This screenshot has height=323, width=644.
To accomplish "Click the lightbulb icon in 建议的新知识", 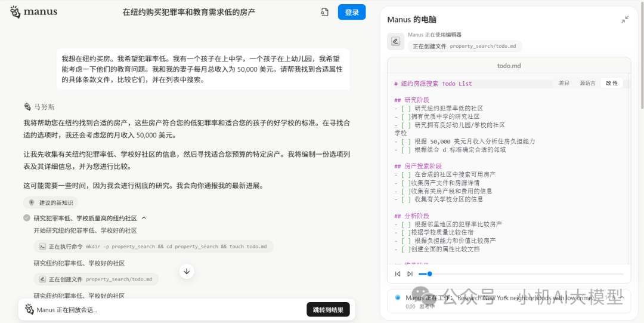I will [32, 202].
